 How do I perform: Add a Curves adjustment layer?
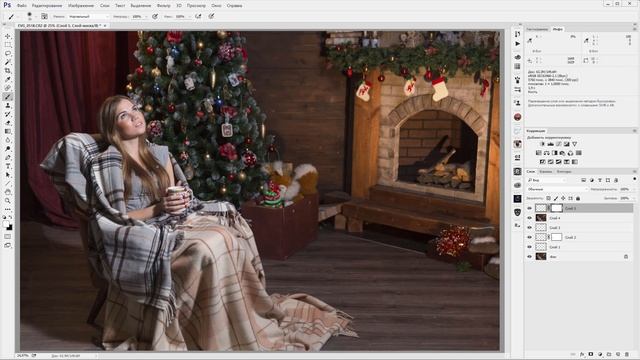[558, 144]
